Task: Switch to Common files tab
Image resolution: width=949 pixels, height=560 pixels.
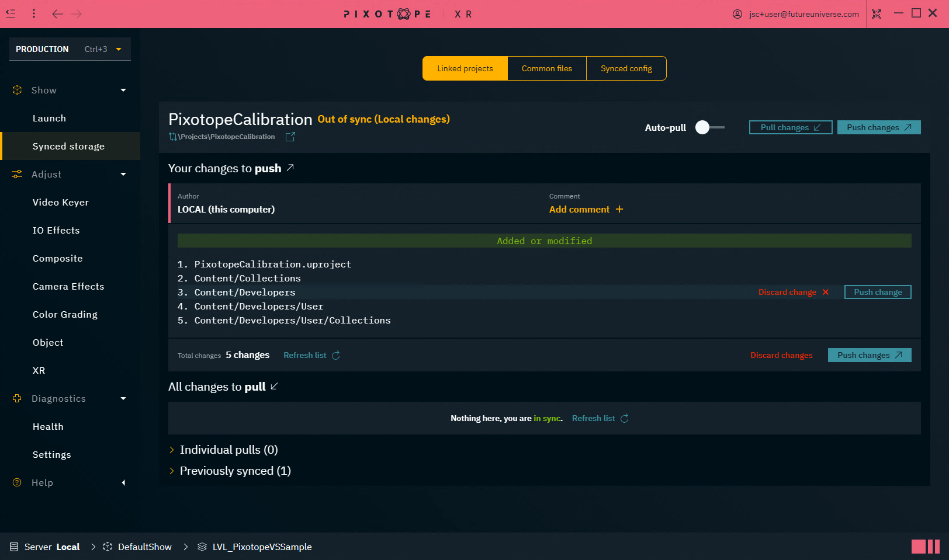Action: [x=547, y=68]
